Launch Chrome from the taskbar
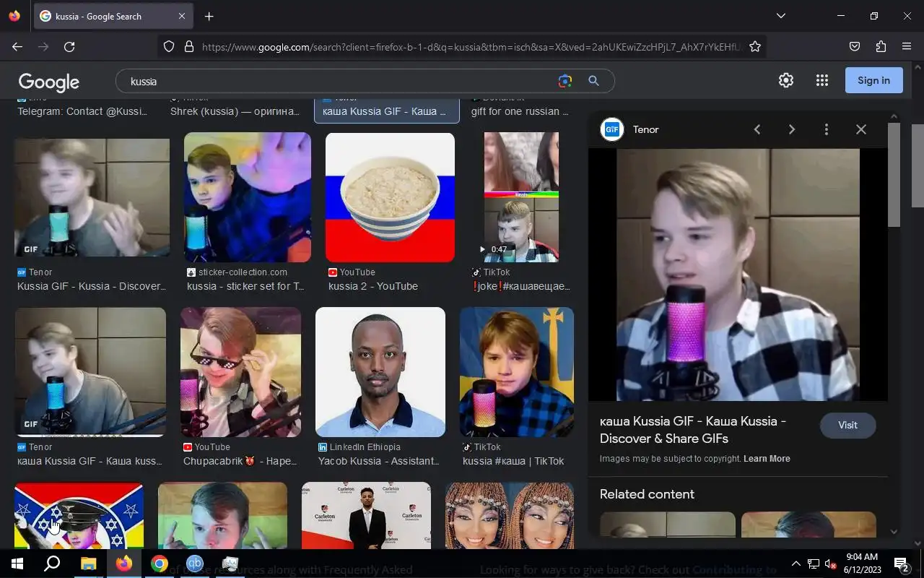Viewport: 924px width, 578px height. pos(160,564)
